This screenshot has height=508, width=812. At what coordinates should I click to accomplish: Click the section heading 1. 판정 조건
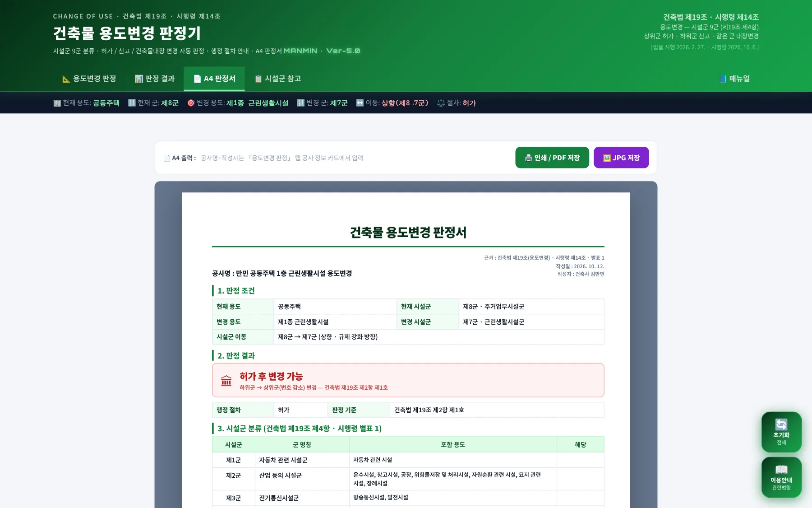(236, 290)
